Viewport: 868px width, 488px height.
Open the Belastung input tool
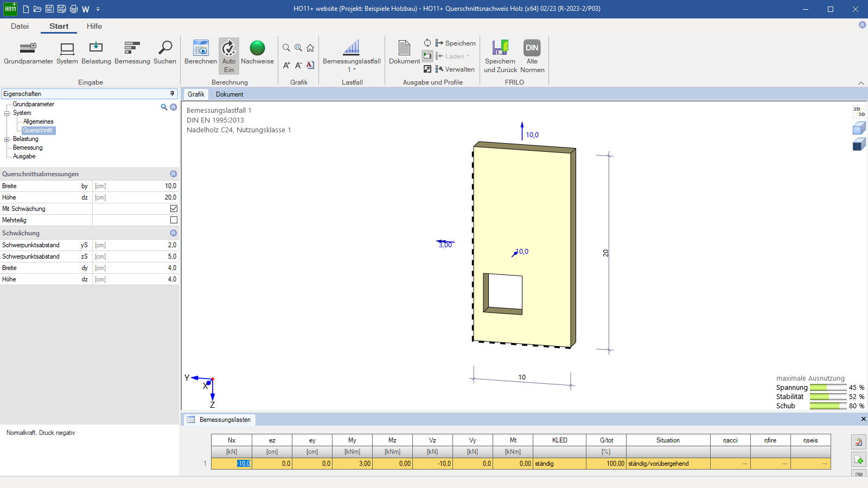click(x=96, y=53)
